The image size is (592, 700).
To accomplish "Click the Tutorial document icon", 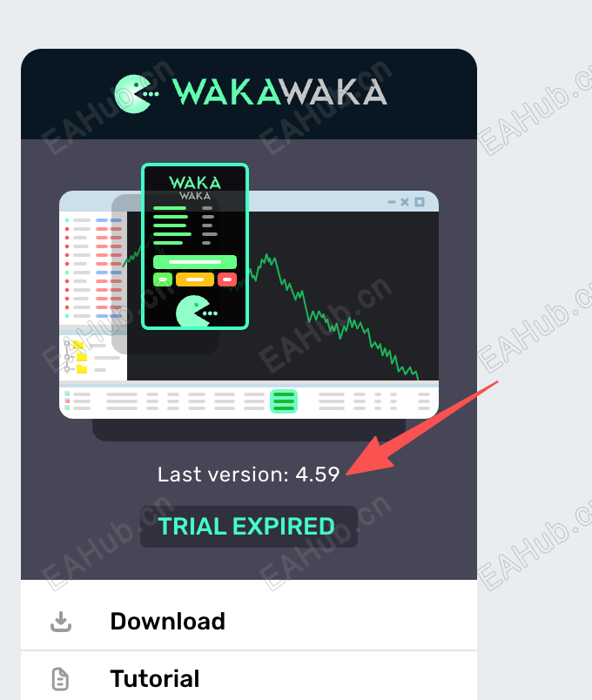I will [x=60, y=679].
